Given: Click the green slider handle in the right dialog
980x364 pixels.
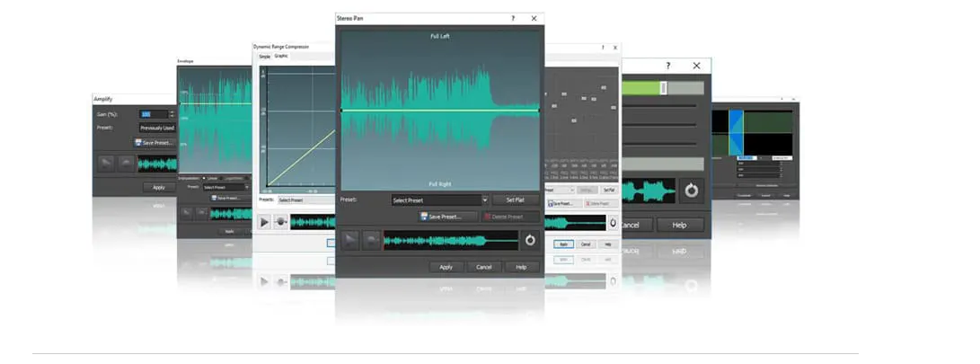Looking at the screenshot, I should coord(665,87).
